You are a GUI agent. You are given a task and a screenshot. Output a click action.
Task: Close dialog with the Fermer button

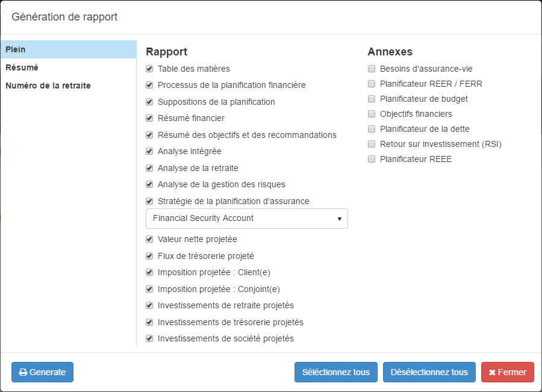(507, 372)
